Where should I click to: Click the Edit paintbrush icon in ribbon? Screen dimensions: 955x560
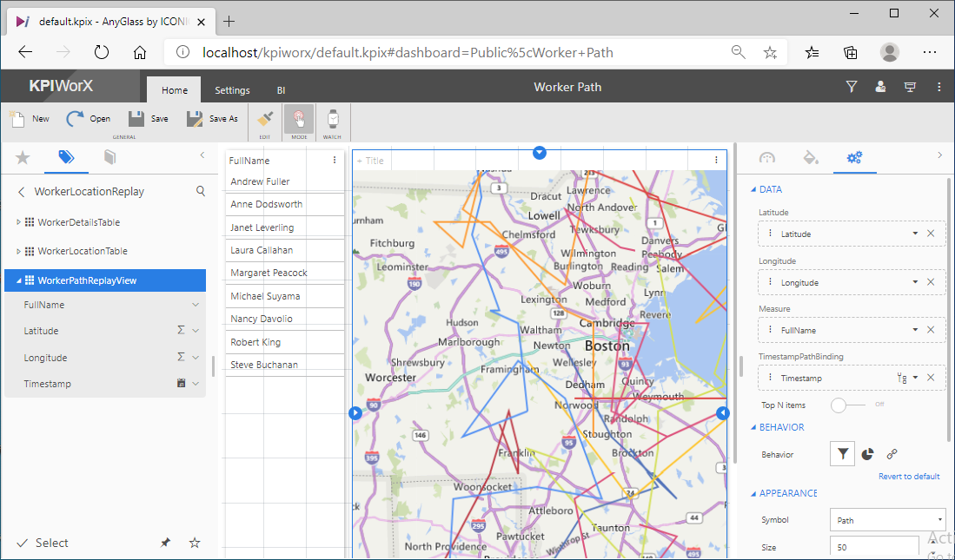266,119
